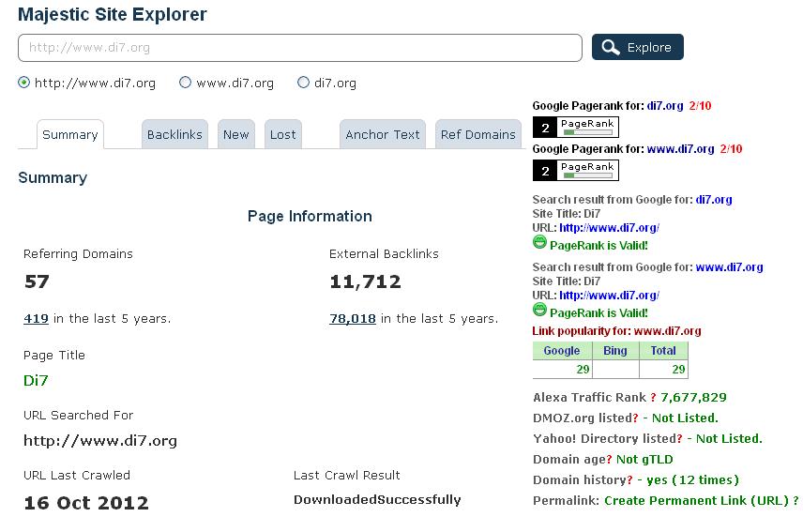The width and height of the screenshot is (803, 532).
Task: Click the 16 Oct 2012 crawl date
Action: click(86, 503)
